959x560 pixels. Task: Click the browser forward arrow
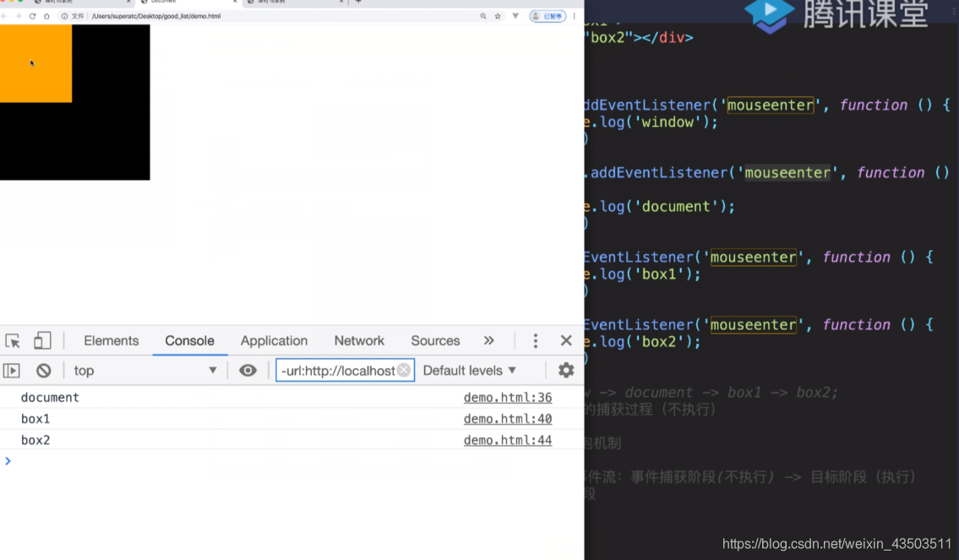pos(19,16)
